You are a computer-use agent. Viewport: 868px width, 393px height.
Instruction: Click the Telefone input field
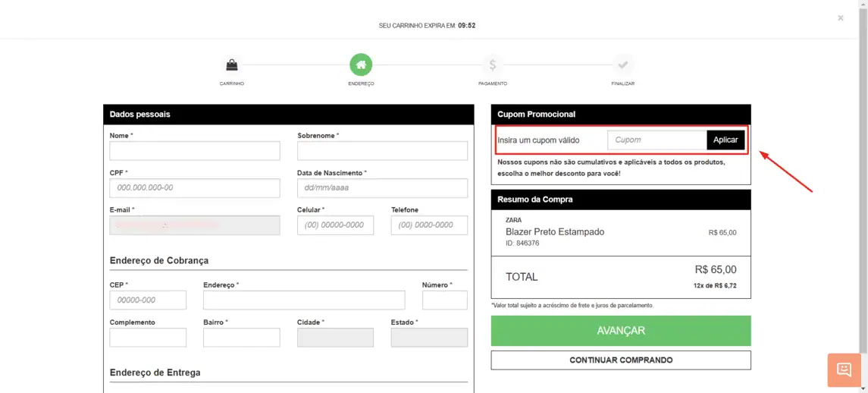pyautogui.click(x=429, y=225)
